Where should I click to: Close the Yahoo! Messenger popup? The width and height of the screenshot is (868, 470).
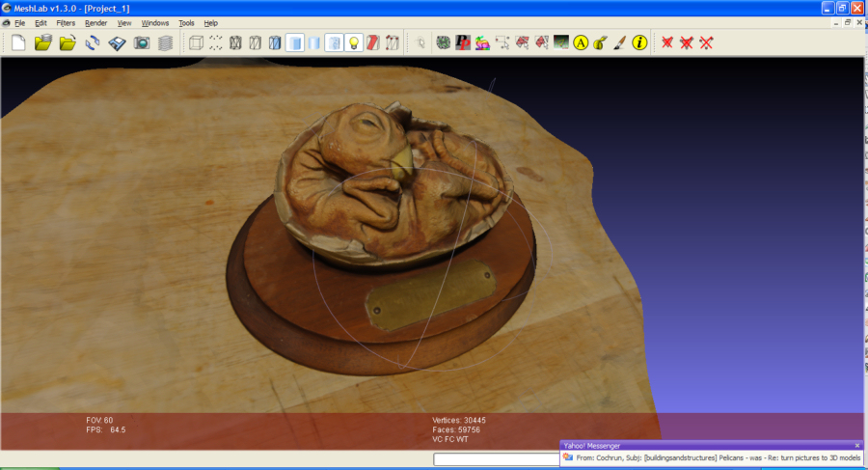tap(857, 445)
